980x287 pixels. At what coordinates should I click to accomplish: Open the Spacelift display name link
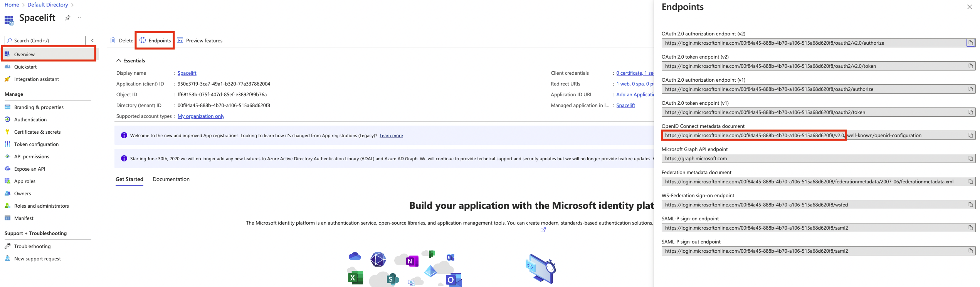pos(187,73)
